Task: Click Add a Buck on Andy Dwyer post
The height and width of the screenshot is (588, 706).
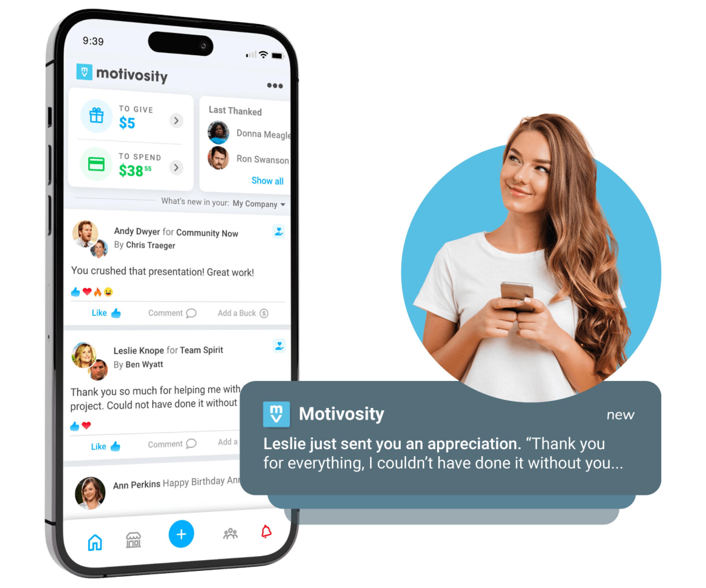Action: pos(250,313)
